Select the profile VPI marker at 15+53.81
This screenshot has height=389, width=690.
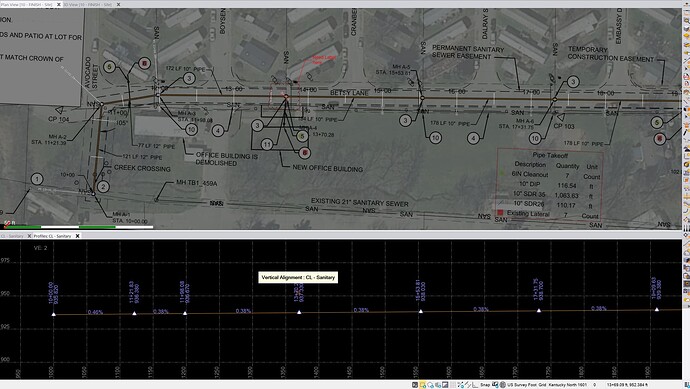[x=421, y=311]
